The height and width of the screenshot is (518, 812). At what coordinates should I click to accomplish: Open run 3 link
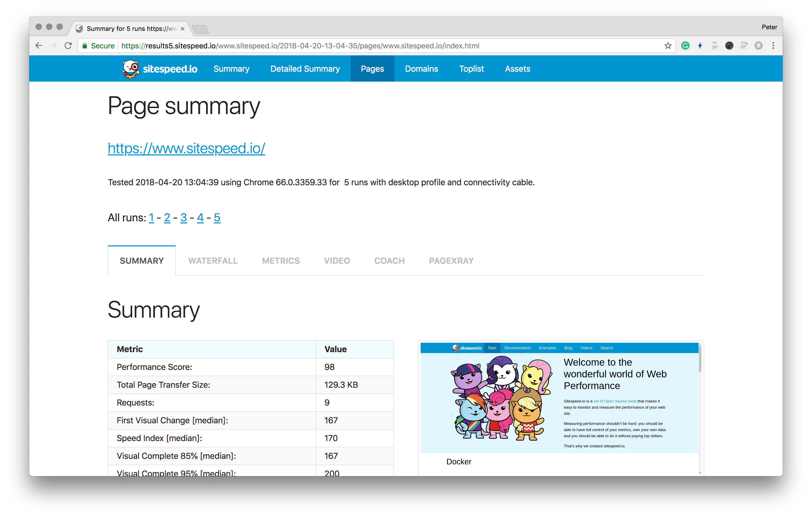[183, 218]
